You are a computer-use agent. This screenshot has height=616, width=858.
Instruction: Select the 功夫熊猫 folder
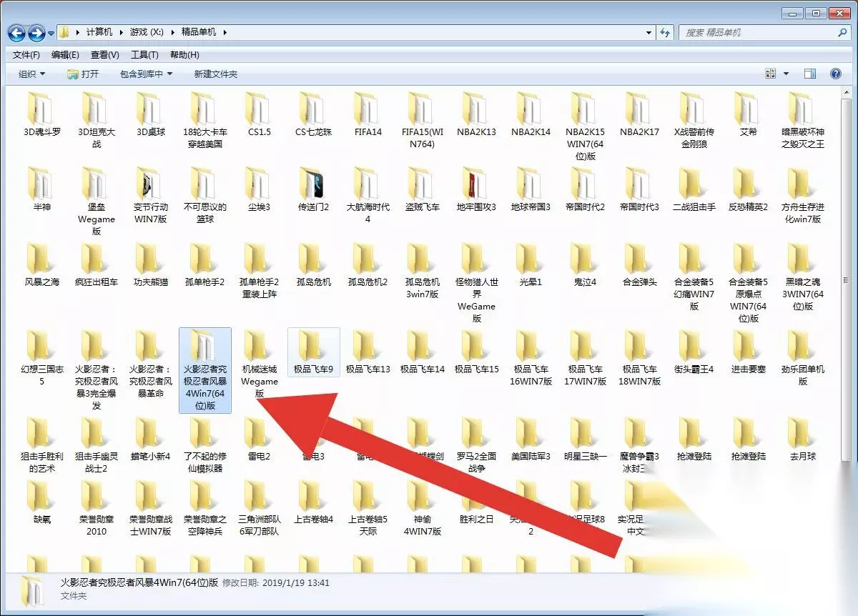151,264
